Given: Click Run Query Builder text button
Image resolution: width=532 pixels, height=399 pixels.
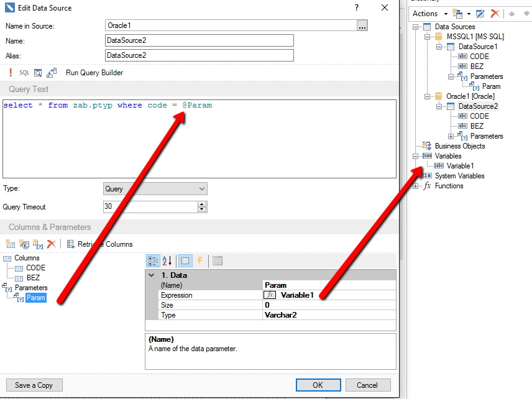Looking at the screenshot, I should 94,73.
